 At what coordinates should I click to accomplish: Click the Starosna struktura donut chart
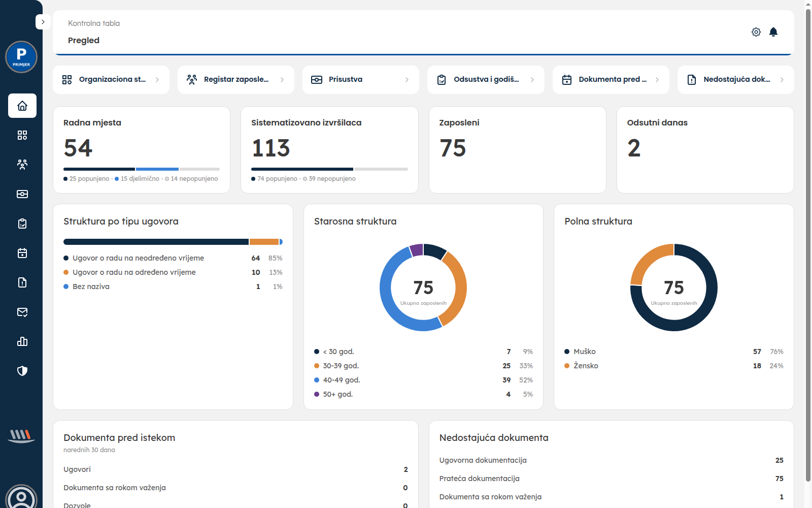(x=423, y=288)
